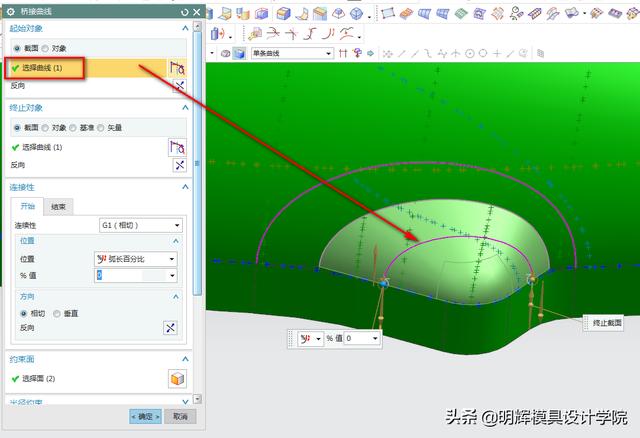The height and width of the screenshot is (438, 640).
Task: Click 反向 reverse icon under 起始对象
Action: pyautogui.click(x=179, y=86)
